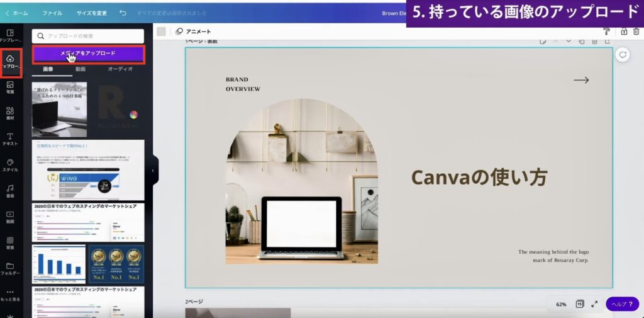Toggle the lock icon in the toolbar
The height and width of the screenshot is (318, 644).
click(624, 31)
